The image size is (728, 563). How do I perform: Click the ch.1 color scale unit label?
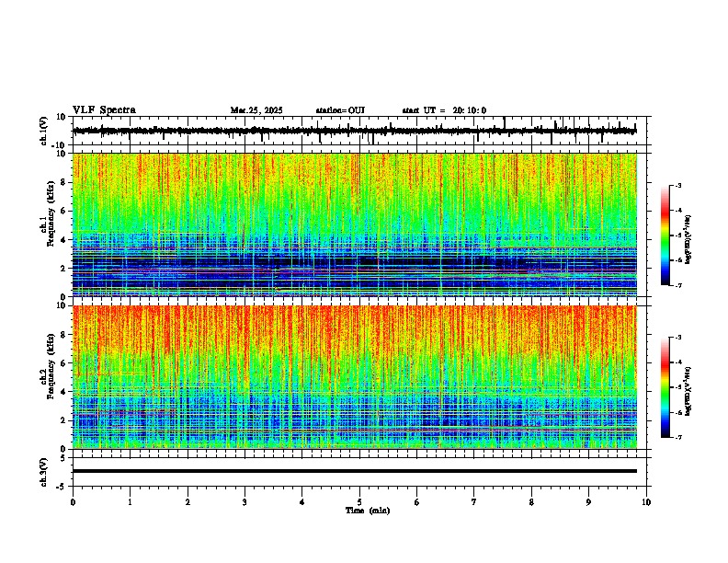pyautogui.click(x=688, y=239)
